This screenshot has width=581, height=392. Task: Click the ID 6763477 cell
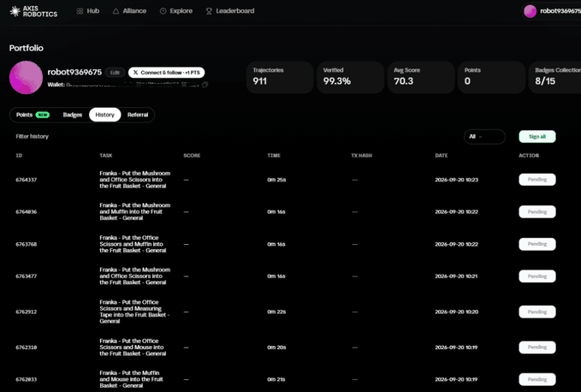(x=27, y=276)
